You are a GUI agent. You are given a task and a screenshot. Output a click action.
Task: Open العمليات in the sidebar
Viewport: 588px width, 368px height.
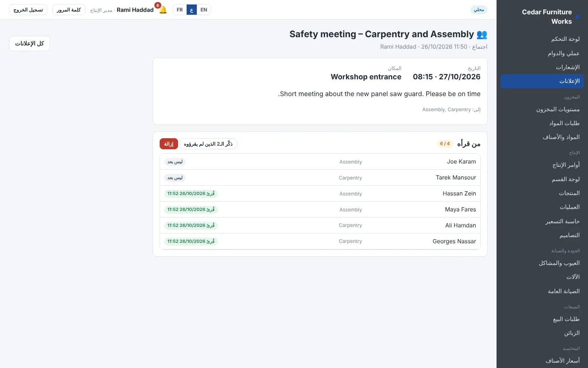[x=542, y=207]
